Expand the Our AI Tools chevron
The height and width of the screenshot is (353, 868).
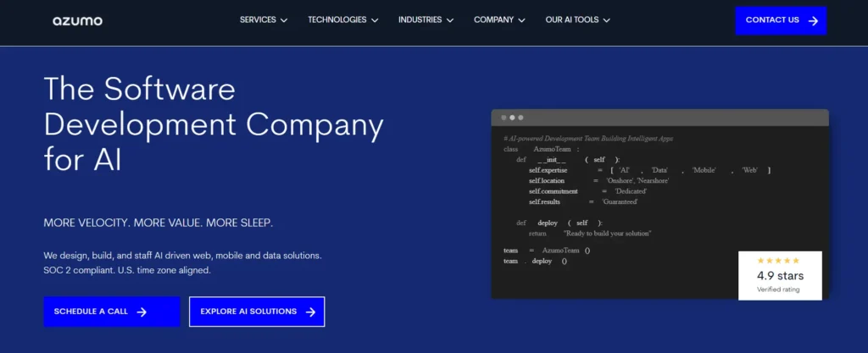click(606, 20)
